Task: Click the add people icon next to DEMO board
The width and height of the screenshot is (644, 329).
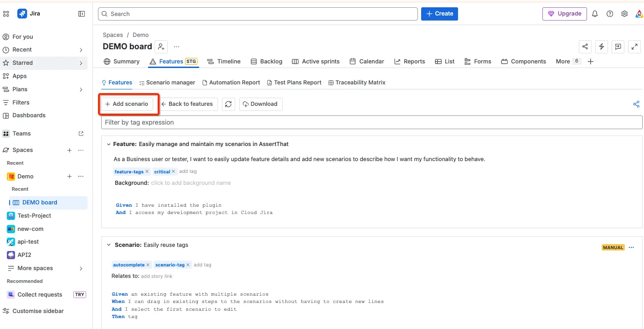Action: (x=161, y=47)
